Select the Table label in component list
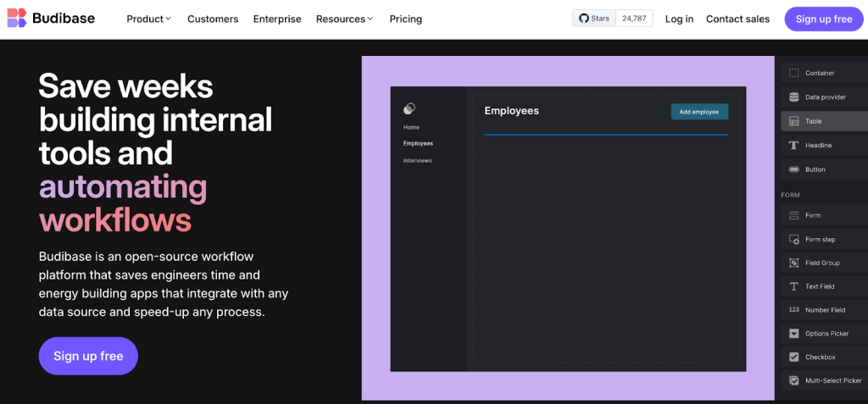Viewport: 868px width, 404px height. [813, 121]
